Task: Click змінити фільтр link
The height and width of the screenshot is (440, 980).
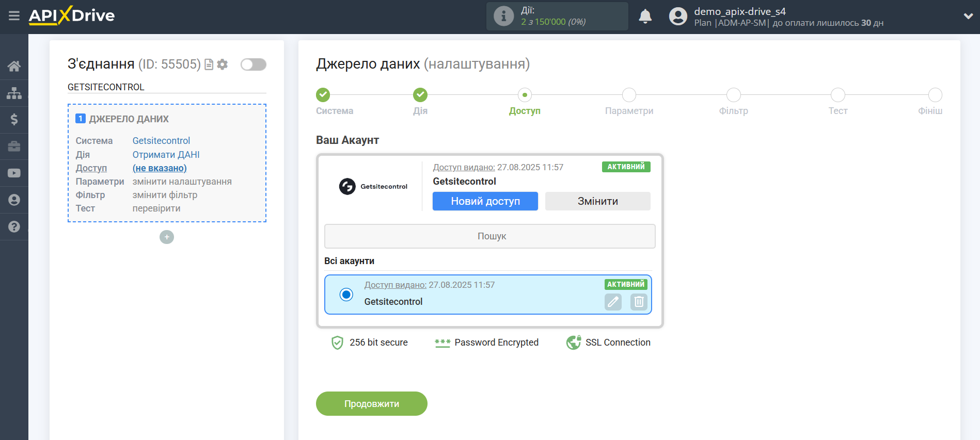Action: tap(165, 195)
